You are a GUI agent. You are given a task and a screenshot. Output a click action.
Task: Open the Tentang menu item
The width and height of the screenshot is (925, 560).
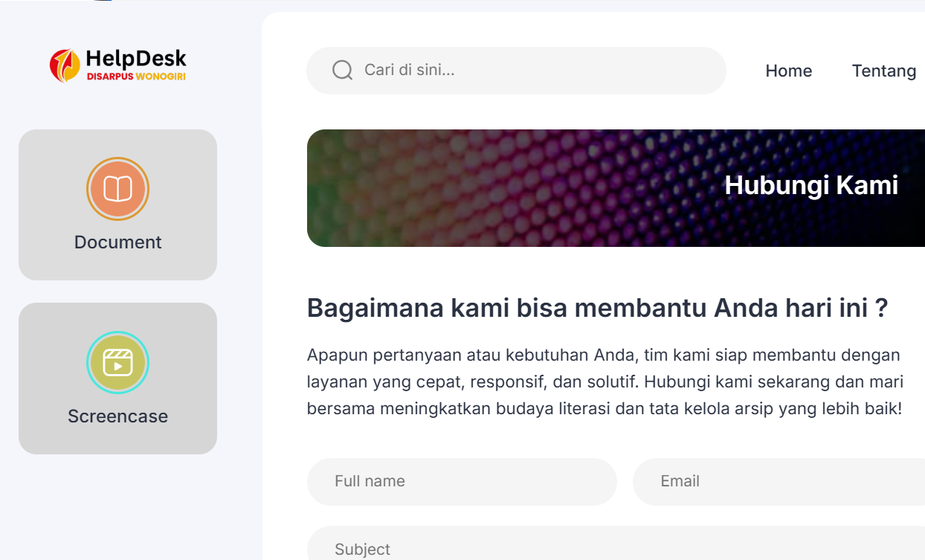tap(883, 71)
